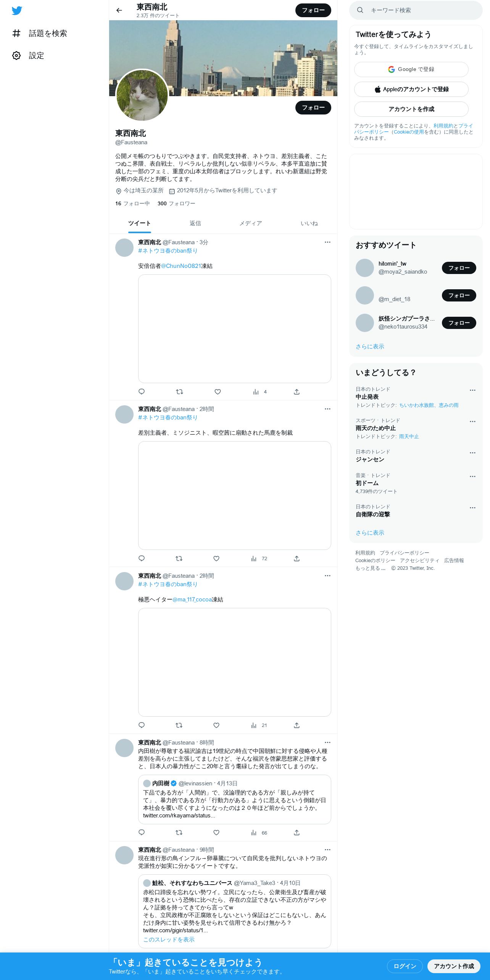Switch to the メディア tab
Image resolution: width=490 pixels, height=980 pixels.
tap(251, 223)
